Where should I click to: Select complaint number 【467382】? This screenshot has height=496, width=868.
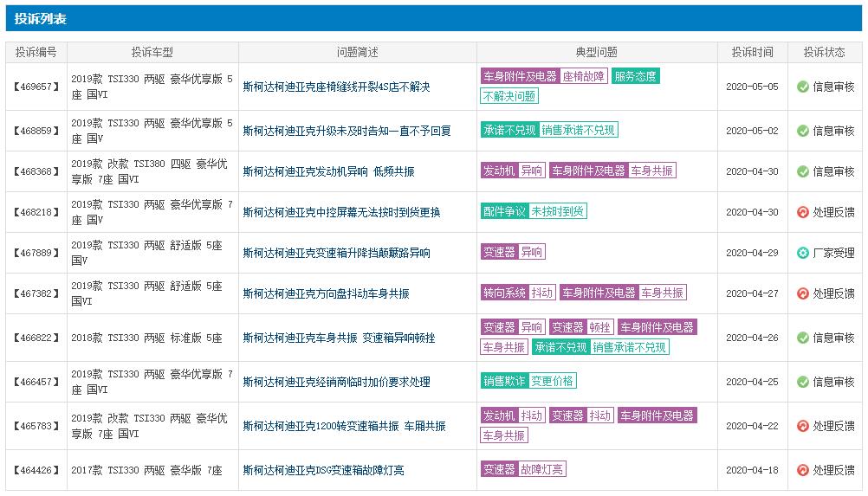36,293
